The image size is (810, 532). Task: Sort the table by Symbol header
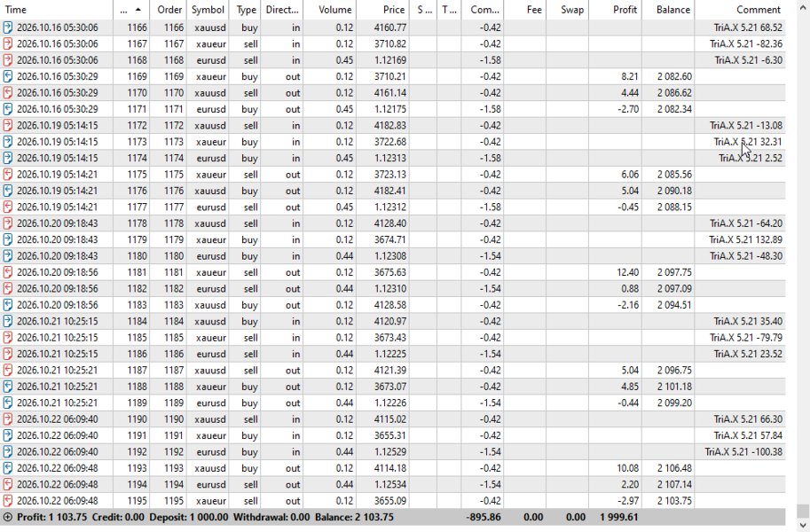[x=208, y=9]
